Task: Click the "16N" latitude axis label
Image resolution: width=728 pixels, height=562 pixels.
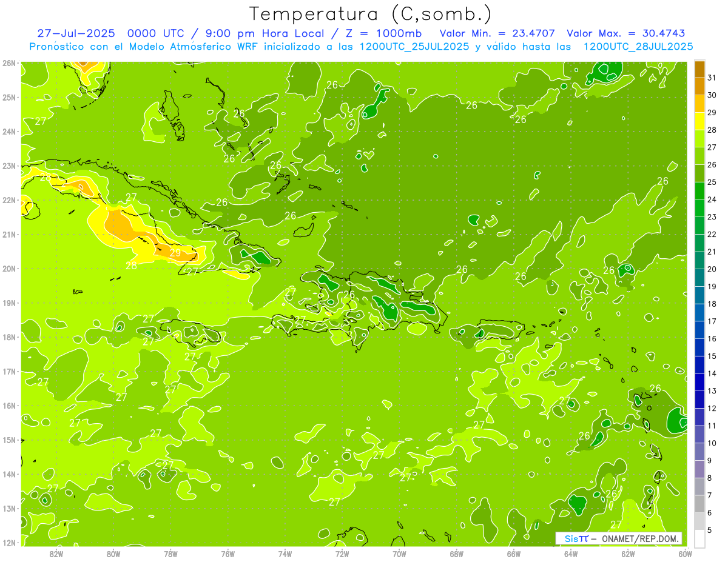Action: [x=9, y=406]
